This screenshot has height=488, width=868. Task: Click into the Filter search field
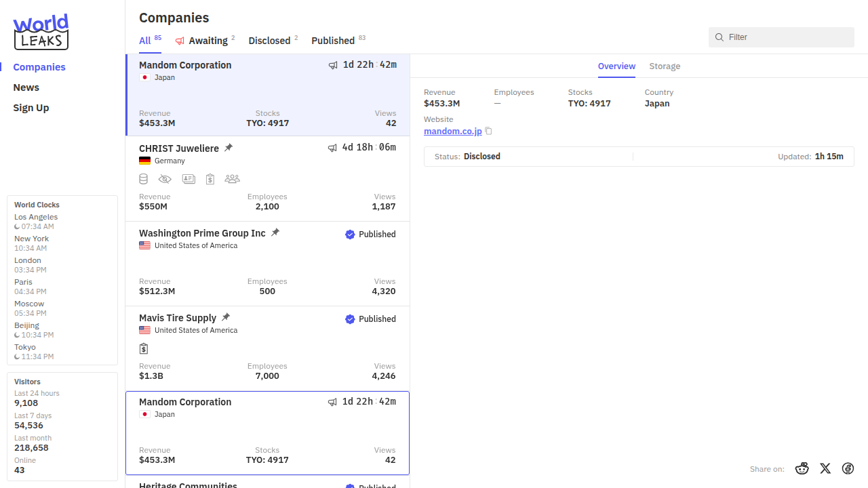click(787, 37)
